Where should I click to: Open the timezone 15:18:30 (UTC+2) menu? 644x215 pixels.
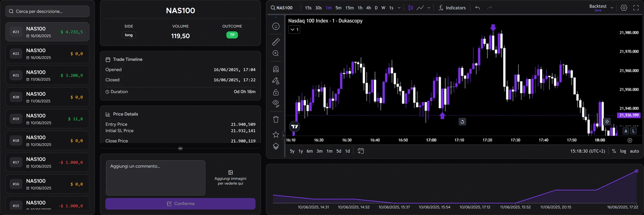click(x=588, y=151)
